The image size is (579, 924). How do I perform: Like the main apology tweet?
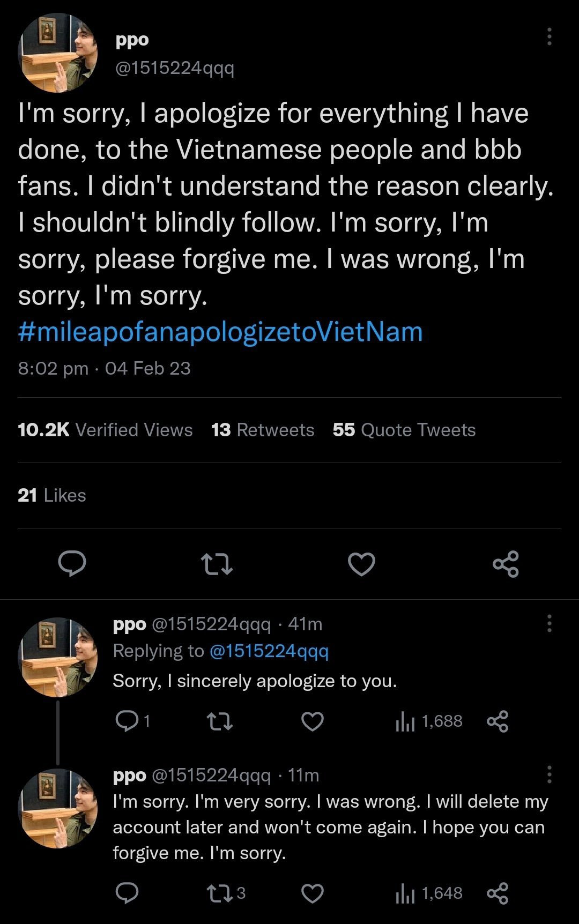(x=361, y=564)
